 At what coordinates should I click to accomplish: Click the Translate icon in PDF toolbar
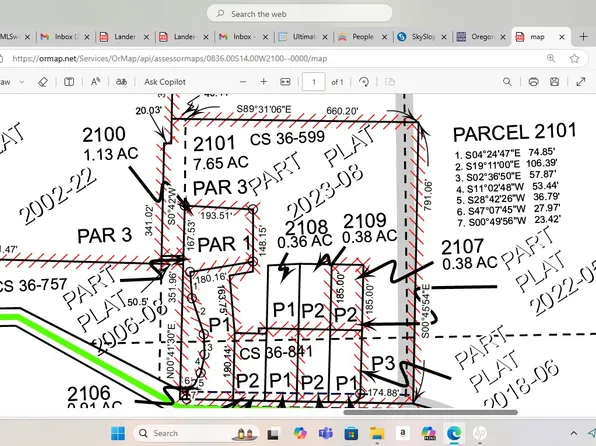(121, 82)
